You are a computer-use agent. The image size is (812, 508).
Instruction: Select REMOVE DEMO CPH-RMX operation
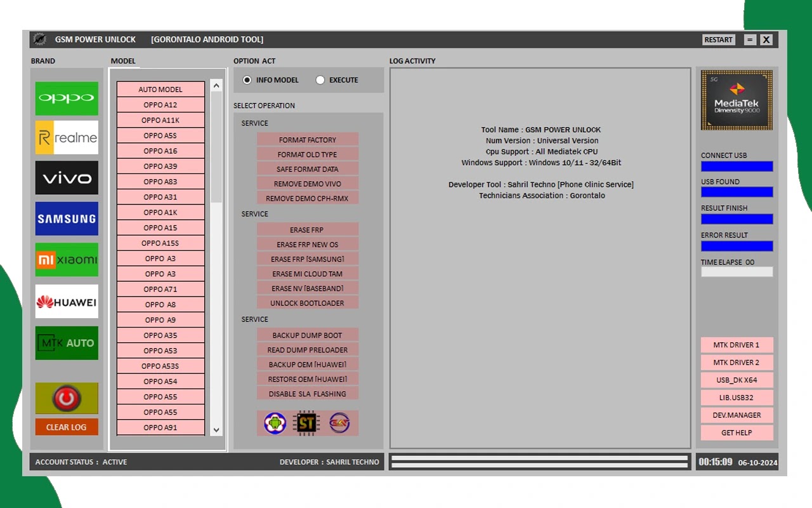308,198
